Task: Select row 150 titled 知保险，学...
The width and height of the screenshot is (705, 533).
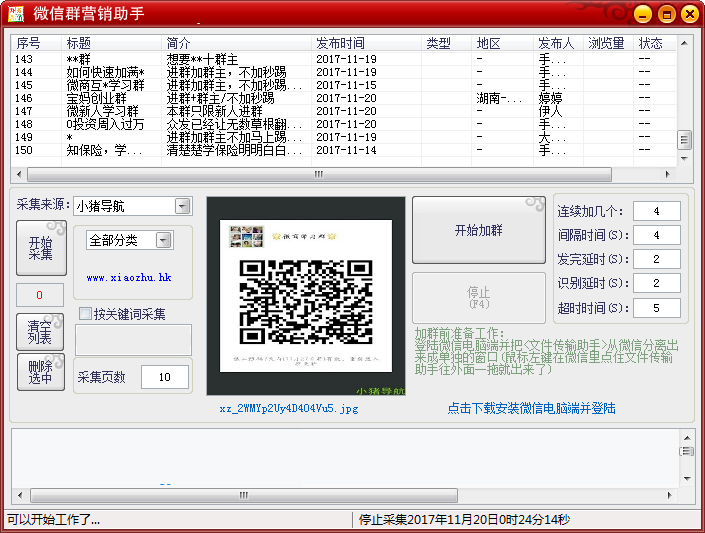Action: (x=344, y=150)
